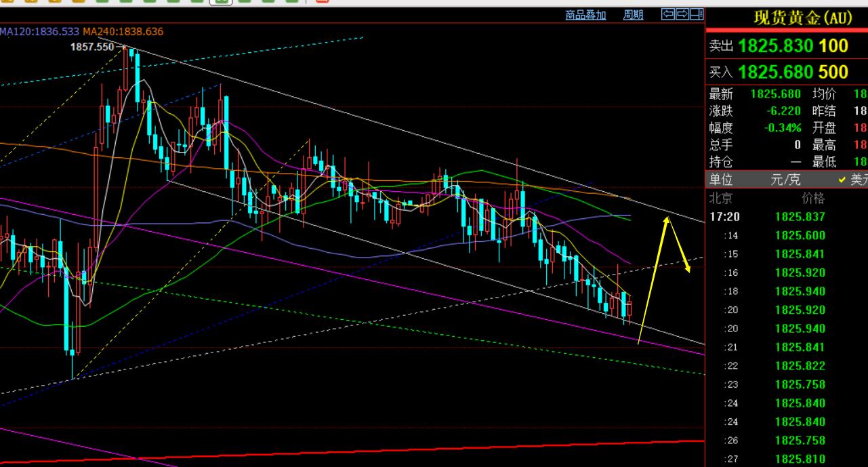Open the 商品叠加 overlay link

585,15
